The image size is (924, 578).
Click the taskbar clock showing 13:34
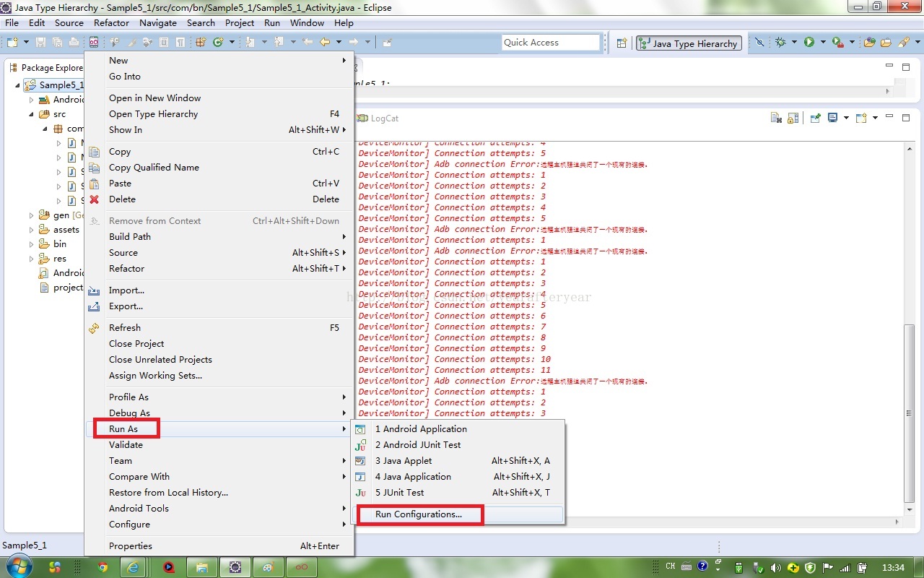pyautogui.click(x=894, y=567)
